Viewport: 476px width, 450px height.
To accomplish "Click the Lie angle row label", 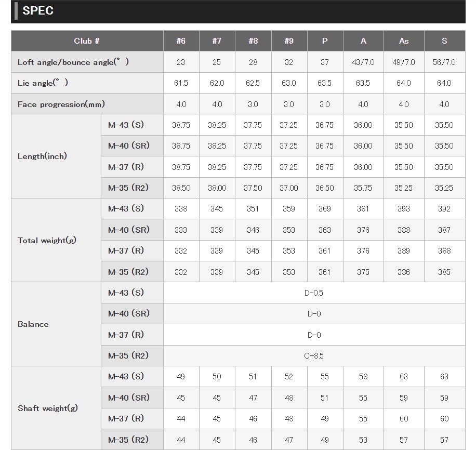I will pyautogui.click(x=43, y=83).
